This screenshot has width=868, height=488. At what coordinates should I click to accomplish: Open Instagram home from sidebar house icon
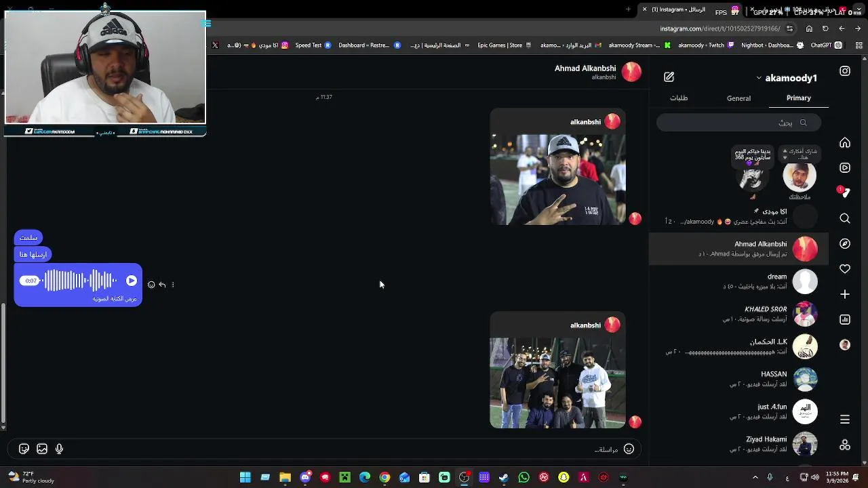tap(845, 143)
